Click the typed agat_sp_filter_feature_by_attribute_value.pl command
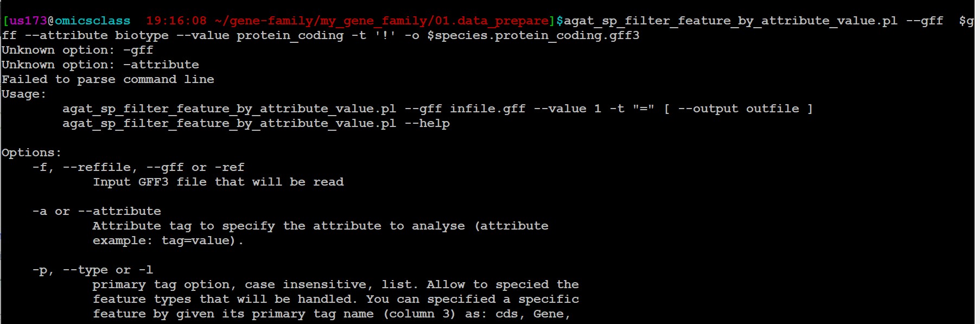980x324 pixels. point(730,21)
